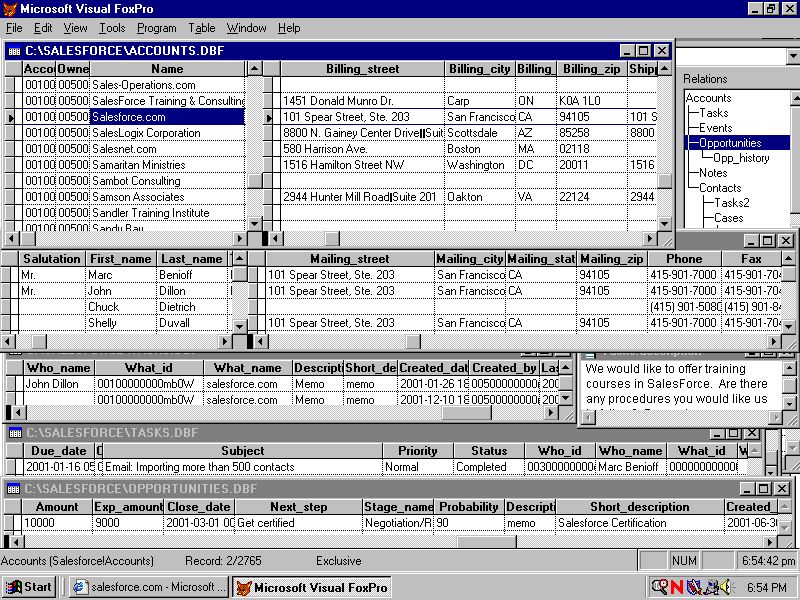
Task: Click the Billing_zip column header
Action: 591,69
